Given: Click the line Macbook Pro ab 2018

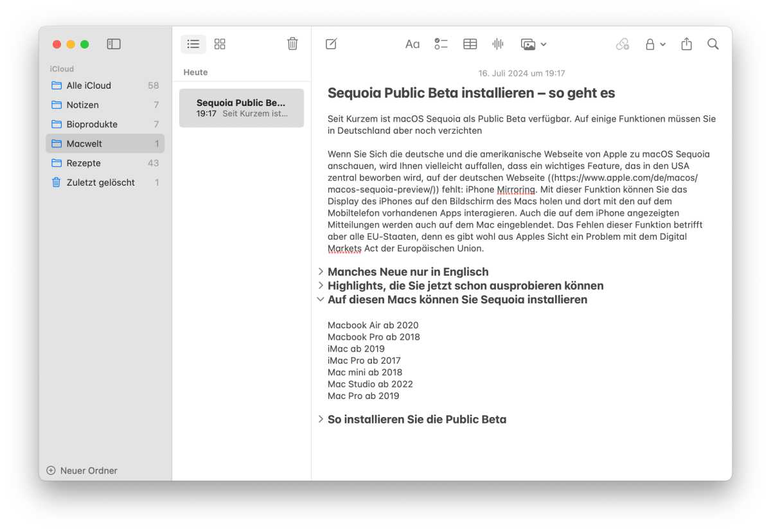Looking at the screenshot, I should point(373,337).
